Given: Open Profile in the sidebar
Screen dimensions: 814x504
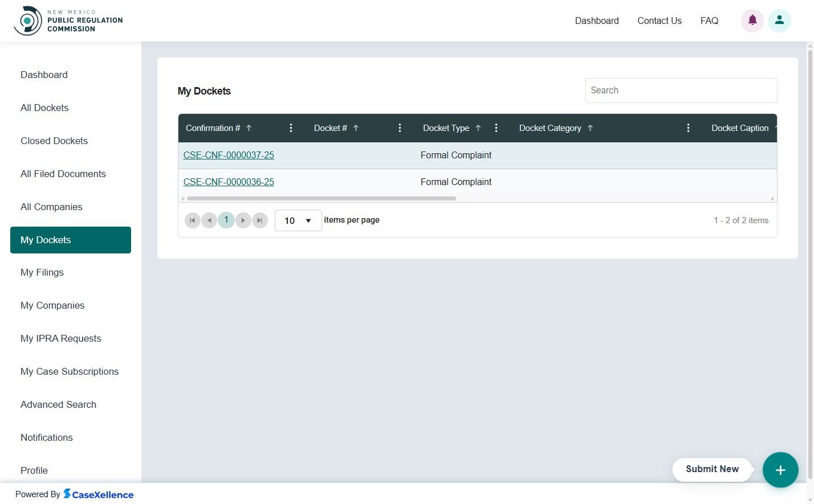Looking at the screenshot, I should [34, 470].
